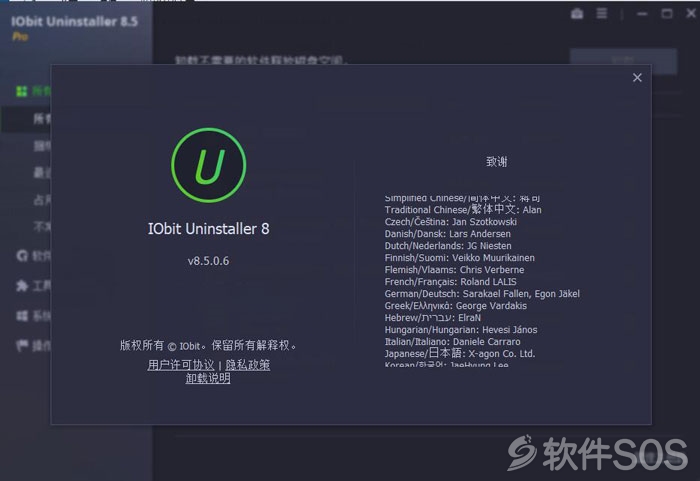
Task: Select the Finnish/Suomi: Veikko Muurikainen line
Action: [x=459, y=258]
